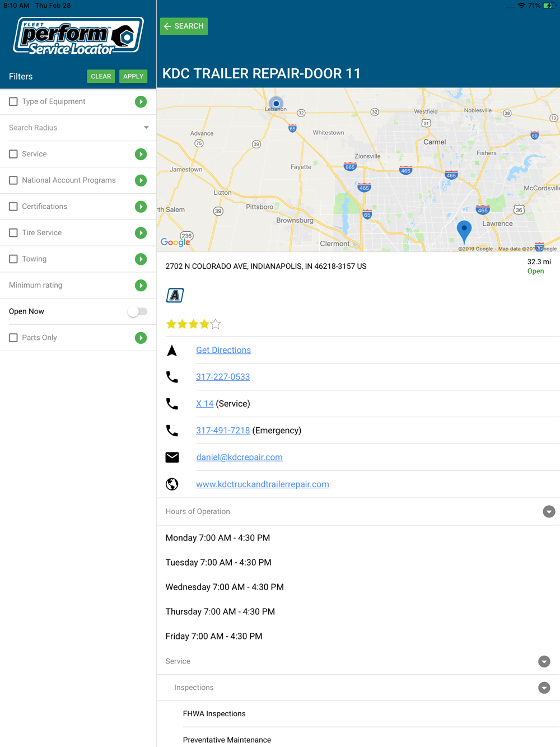Tap the Tuesday hours row

pos(218,563)
